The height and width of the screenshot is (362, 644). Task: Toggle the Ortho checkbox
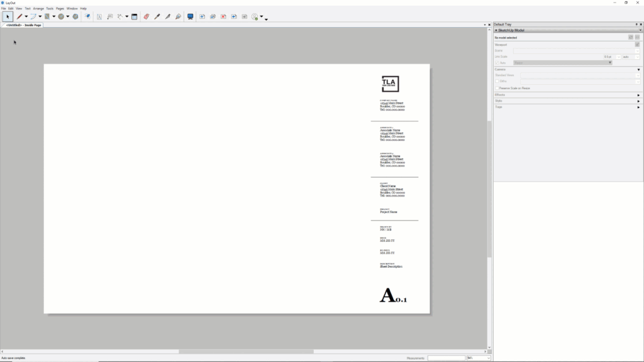pyautogui.click(x=497, y=81)
